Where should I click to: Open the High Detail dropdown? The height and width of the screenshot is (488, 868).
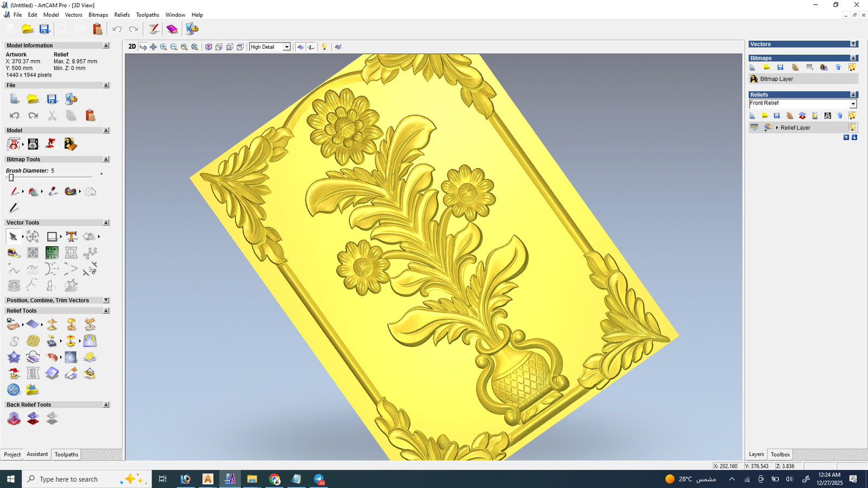click(286, 47)
